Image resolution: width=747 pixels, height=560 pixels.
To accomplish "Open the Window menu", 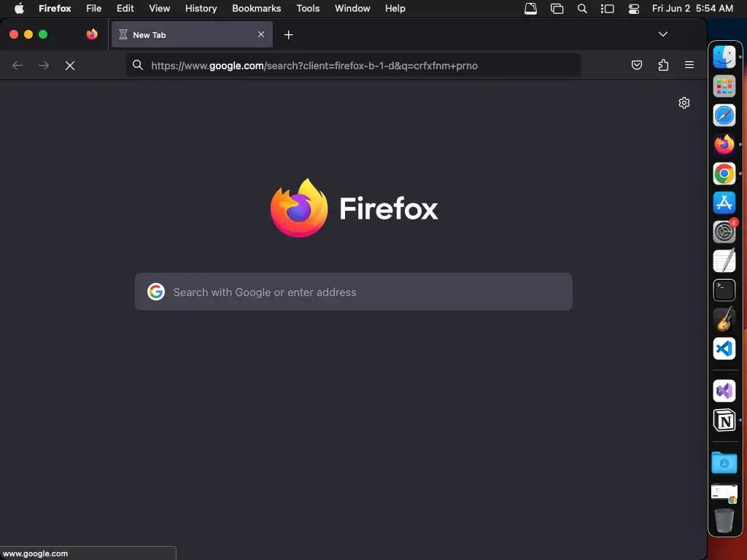I will pos(352,9).
